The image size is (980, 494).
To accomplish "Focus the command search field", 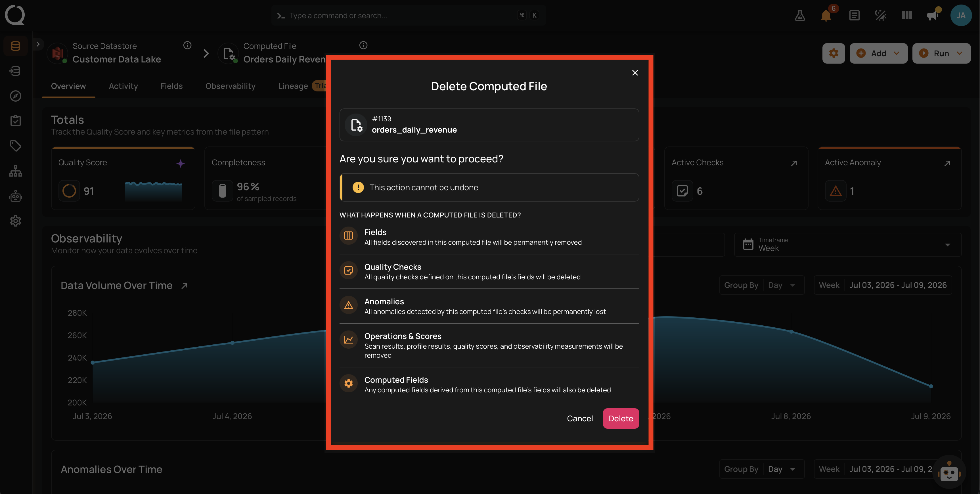I will (409, 15).
